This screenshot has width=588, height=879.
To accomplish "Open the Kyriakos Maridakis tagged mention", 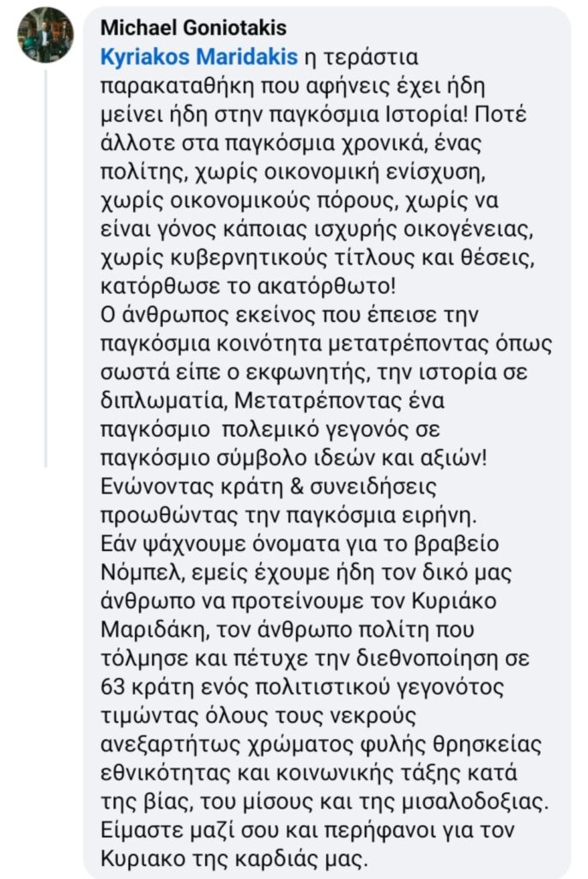I will pyautogui.click(x=198, y=58).
